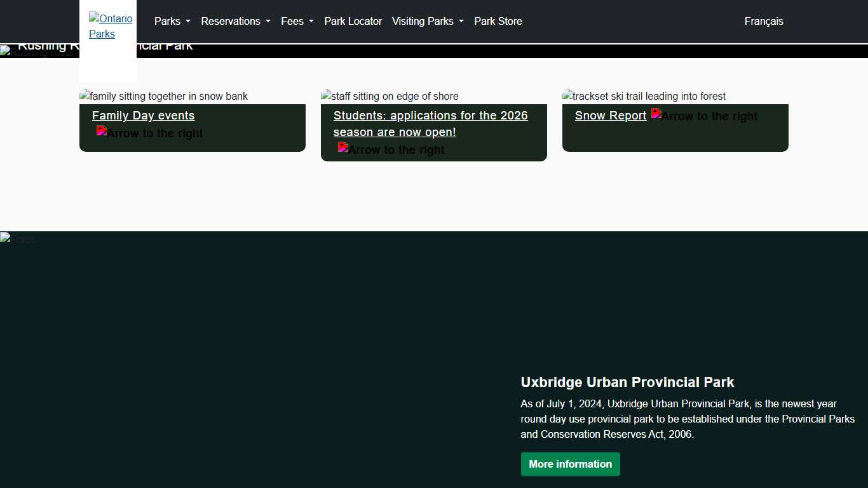Go to Park Locator page
This screenshot has height=488, width=868.
(x=353, y=21)
